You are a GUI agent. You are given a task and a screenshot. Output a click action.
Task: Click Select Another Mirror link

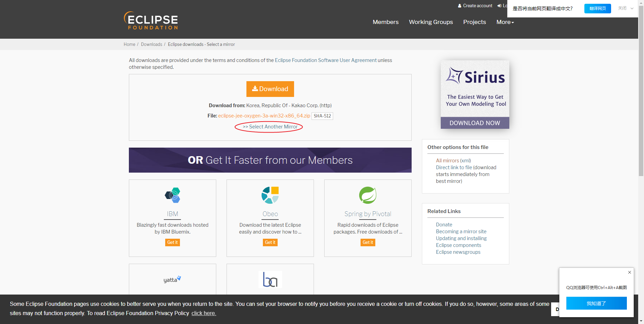[x=270, y=127]
